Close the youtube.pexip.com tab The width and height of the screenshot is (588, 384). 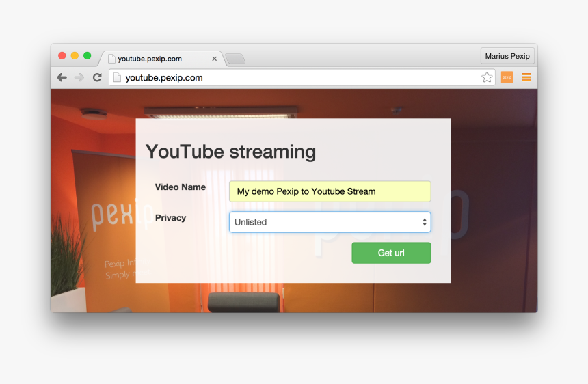coord(214,59)
